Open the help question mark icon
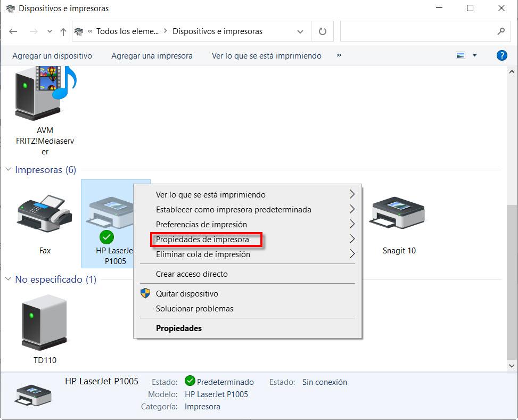Viewport: 518px width, 420px height. point(501,55)
